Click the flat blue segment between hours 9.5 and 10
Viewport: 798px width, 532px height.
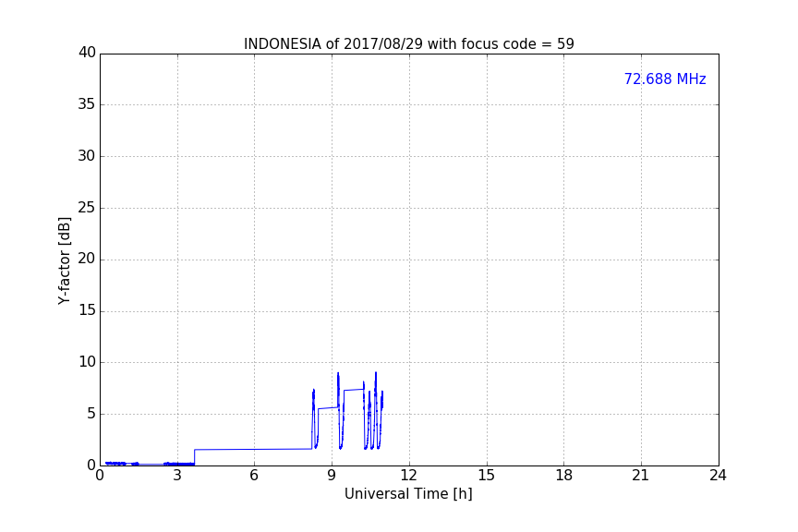click(x=354, y=390)
